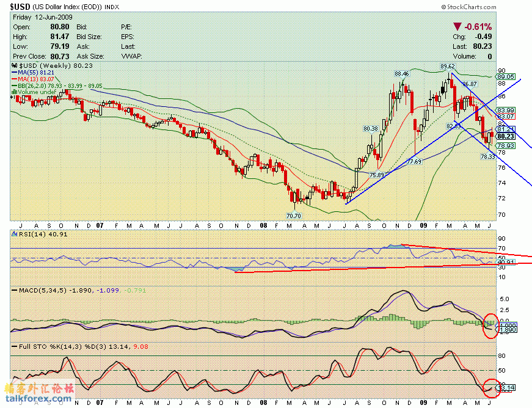The height and width of the screenshot is (408, 532).
Task: Click the P/E label
Action: (126, 27)
